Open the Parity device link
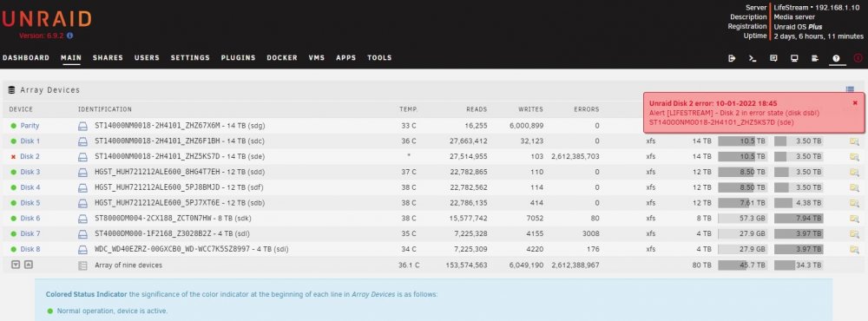Screen dimensions: 868x321 (30, 126)
